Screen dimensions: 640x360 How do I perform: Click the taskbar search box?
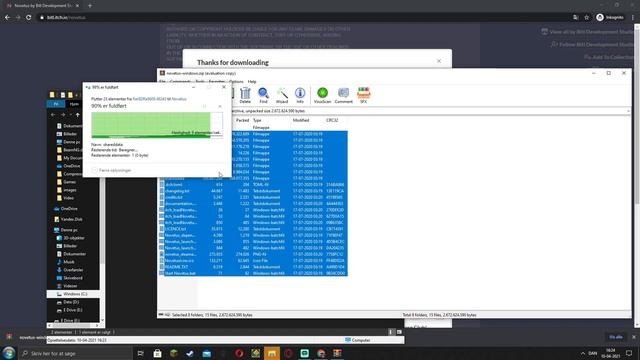pyautogui.click(x=76, y=353)
